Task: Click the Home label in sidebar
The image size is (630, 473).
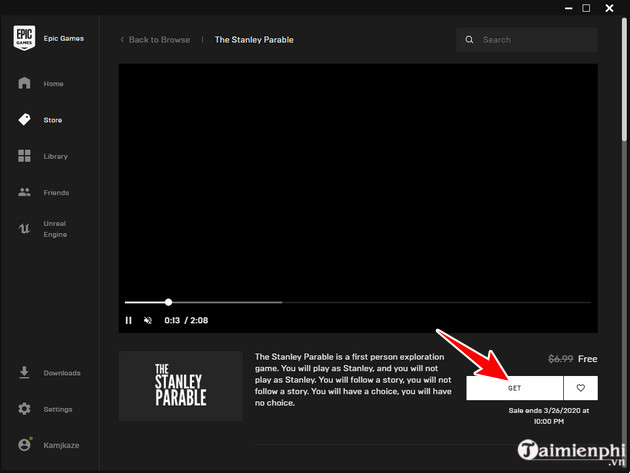Action: coord(53,84)
